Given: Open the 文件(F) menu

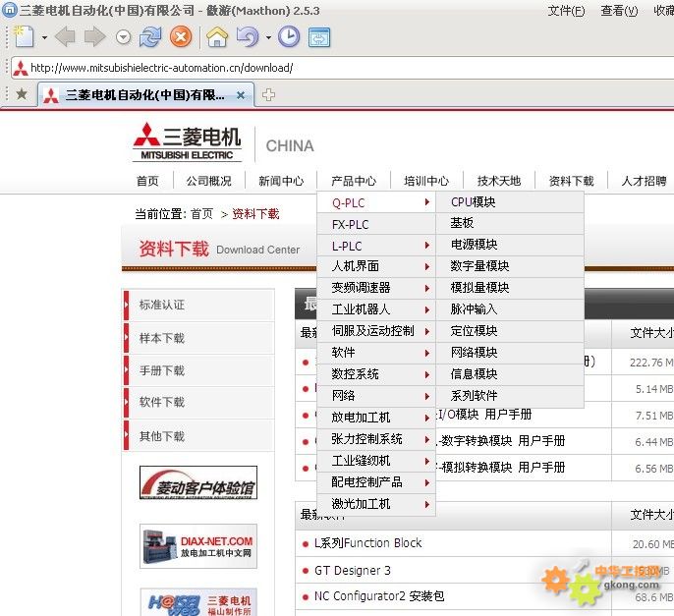Looking at the screenshot, I should (566, 11).
